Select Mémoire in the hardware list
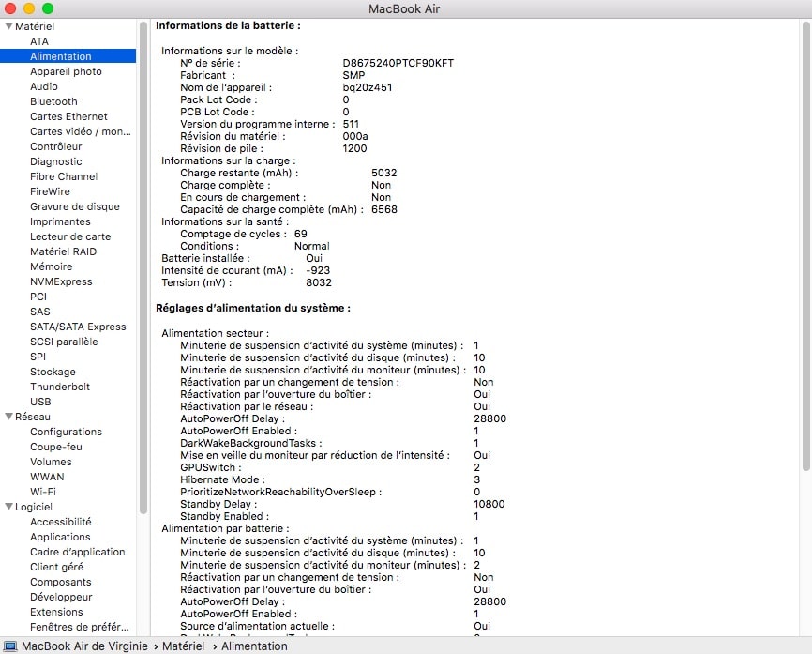Screen dimensions: 812x654 coord(51,266)
